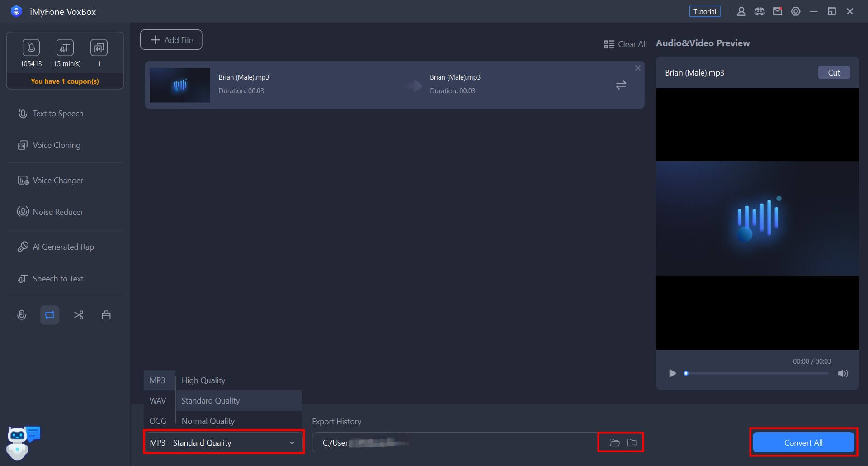Check the voice cloning count icon

coord(99,48)
